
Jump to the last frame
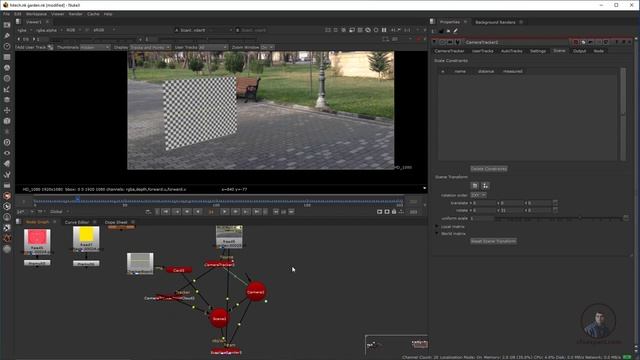pyautogui.click(x=256, y=212)
